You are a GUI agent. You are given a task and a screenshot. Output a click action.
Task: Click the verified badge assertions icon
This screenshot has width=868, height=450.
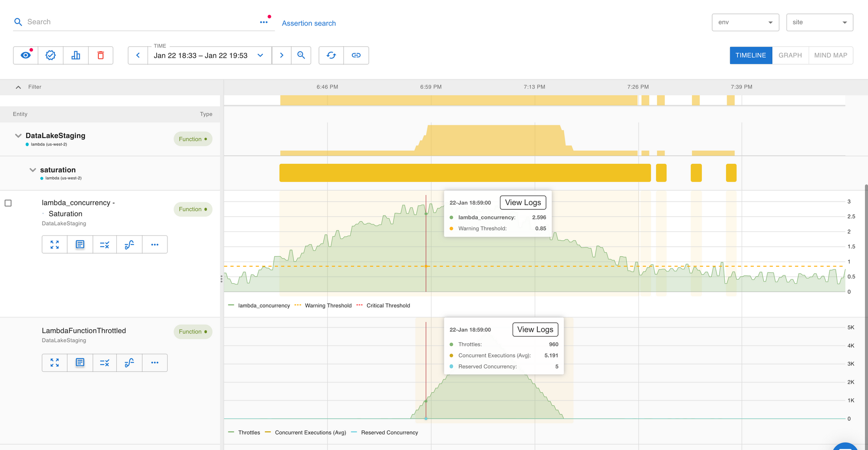point(51,55)
